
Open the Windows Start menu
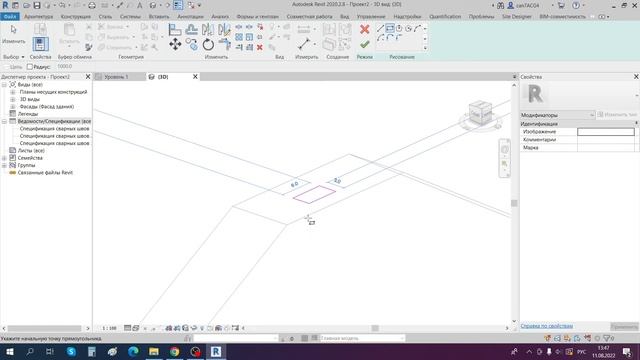click(x=9, y=351)
